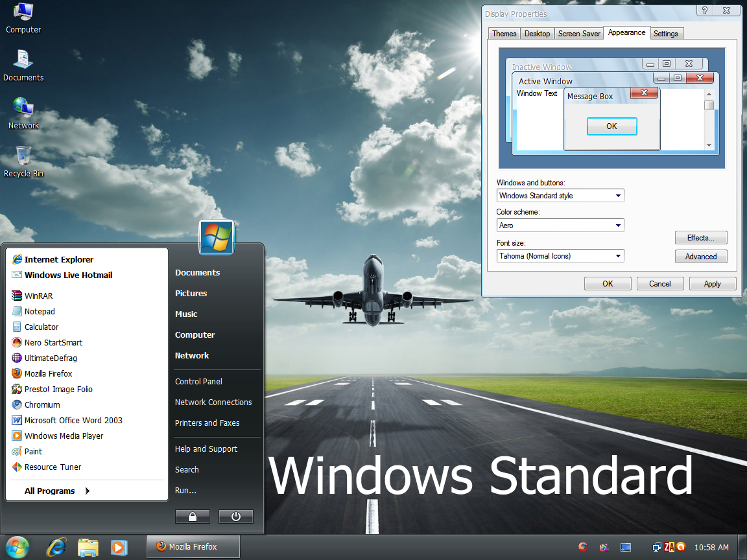Switch to the Screen Saver tab

coord(578,33)
